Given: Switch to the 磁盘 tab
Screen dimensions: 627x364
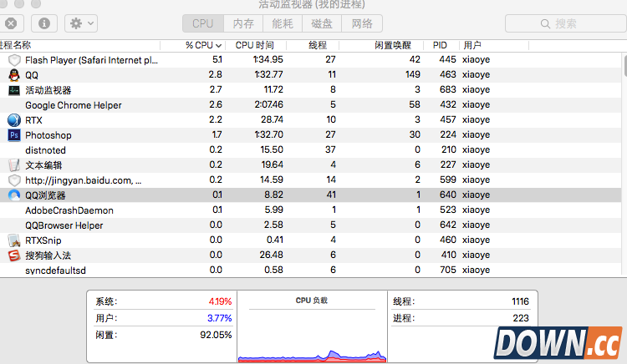Looking at the screenshot, I should tap(322, 23).
